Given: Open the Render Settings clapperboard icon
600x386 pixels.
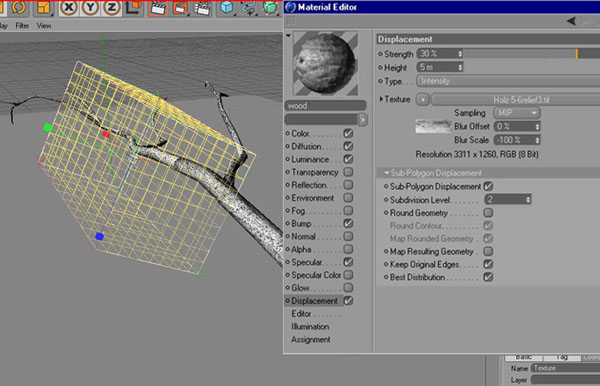Looking at the screenshot, I should click(202, 8).
